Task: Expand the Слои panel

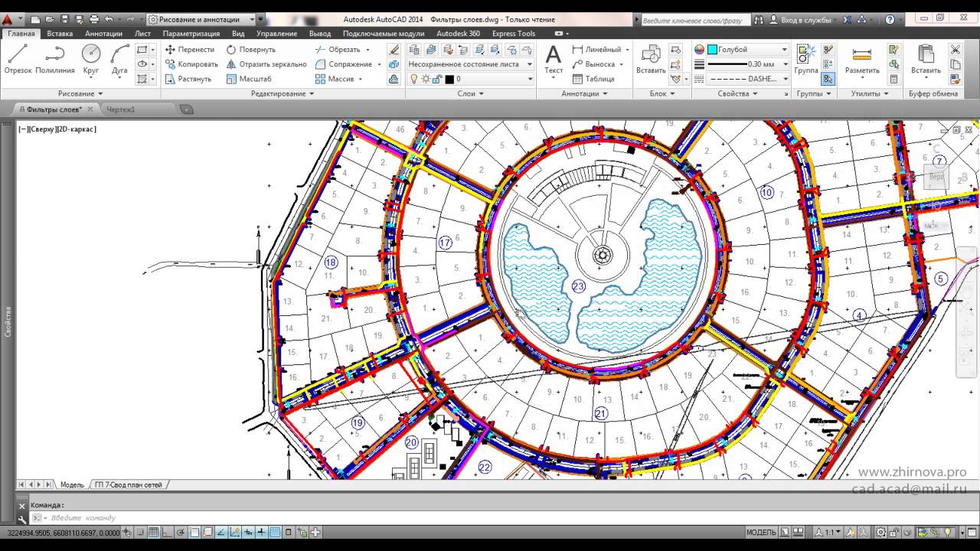Action: pyautogui.click(x=470, y=93)
